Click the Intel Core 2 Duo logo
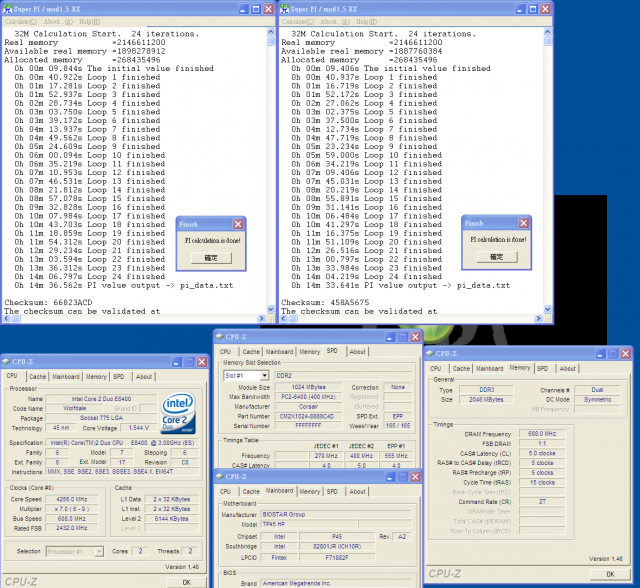Viewport: 640px width, 588px height. [178, 413]
